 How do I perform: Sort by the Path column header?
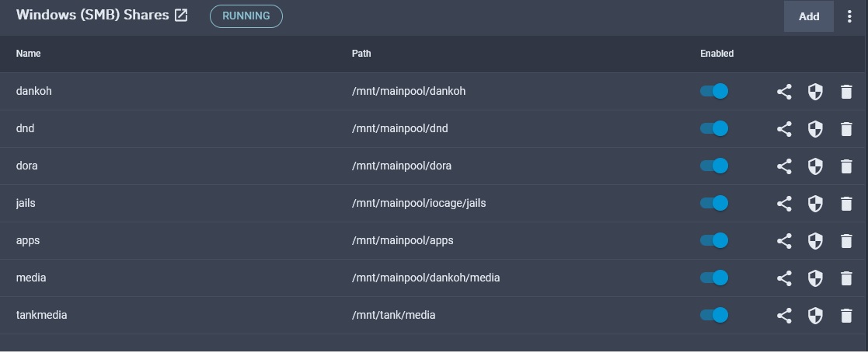(361, 54)
